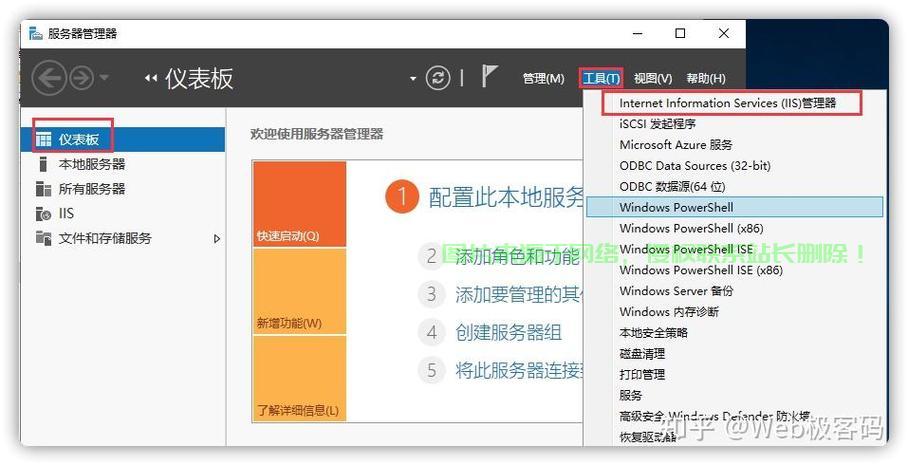Select the 仪表板 dashboard icon in sidebar

click(43, 139)
